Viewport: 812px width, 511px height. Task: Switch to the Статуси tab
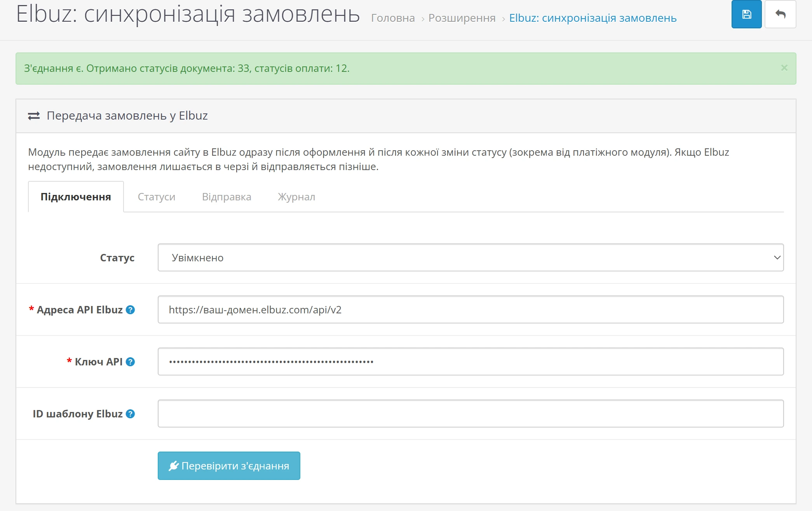click(x=157, y=196)
